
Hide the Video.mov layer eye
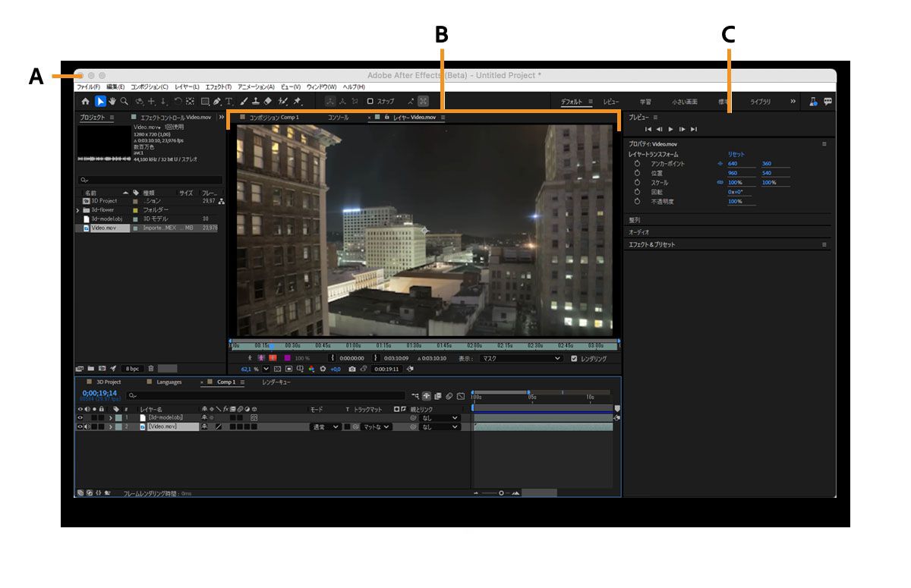80,426
